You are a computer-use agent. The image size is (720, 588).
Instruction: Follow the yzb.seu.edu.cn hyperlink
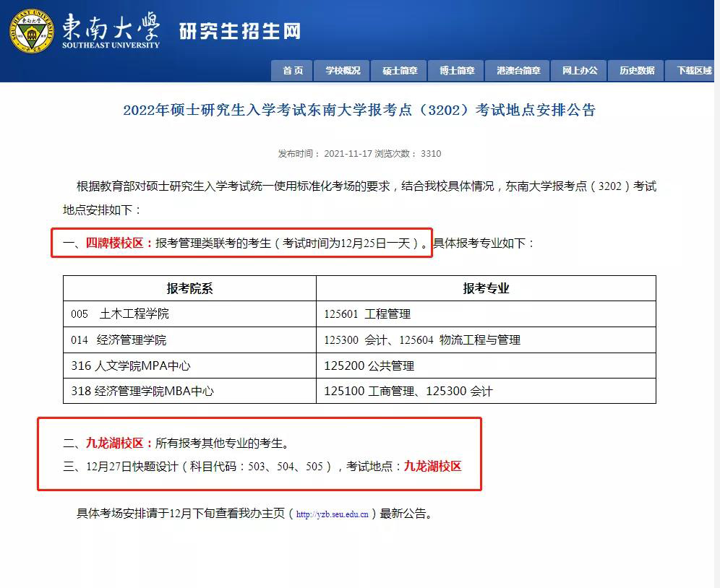tap(333, 515)
